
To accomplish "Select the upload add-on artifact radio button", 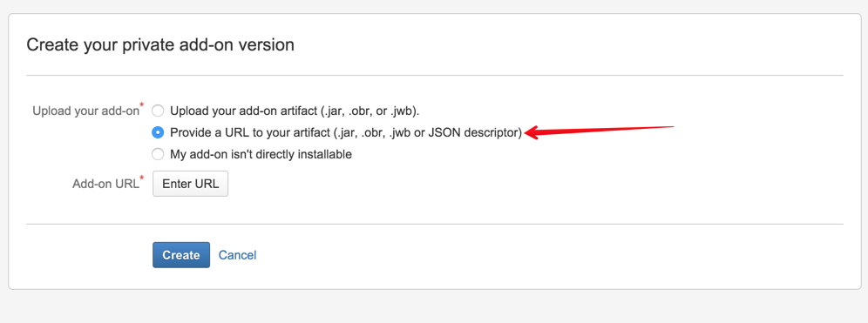I will 159,111.
